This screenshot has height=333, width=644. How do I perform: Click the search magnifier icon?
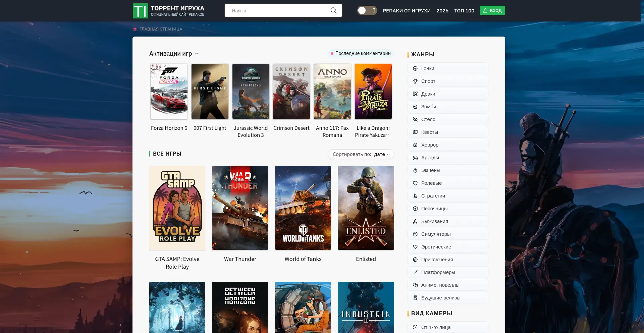tap(333, 10)
